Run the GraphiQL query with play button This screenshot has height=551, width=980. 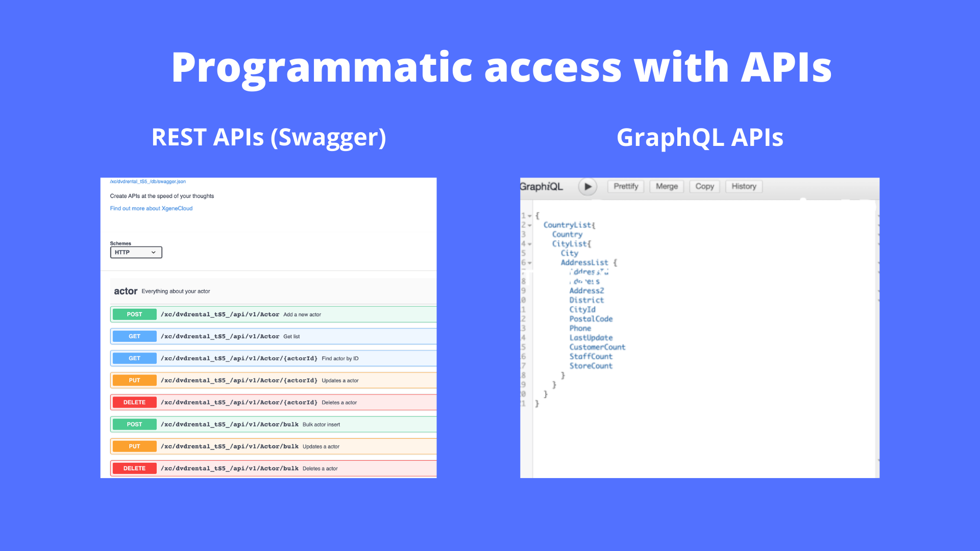coord(587,187)
